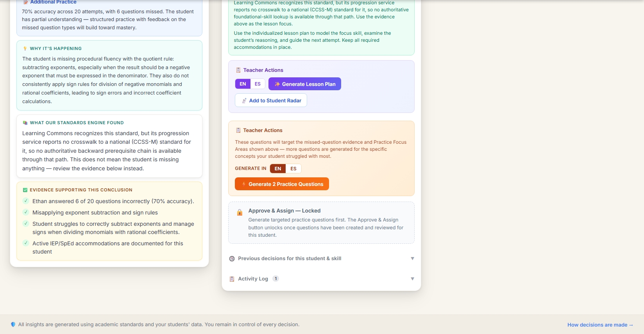Click the Additional Practice heading icon
The height and width of the screenshot is (334, 644).
(25, 2)
